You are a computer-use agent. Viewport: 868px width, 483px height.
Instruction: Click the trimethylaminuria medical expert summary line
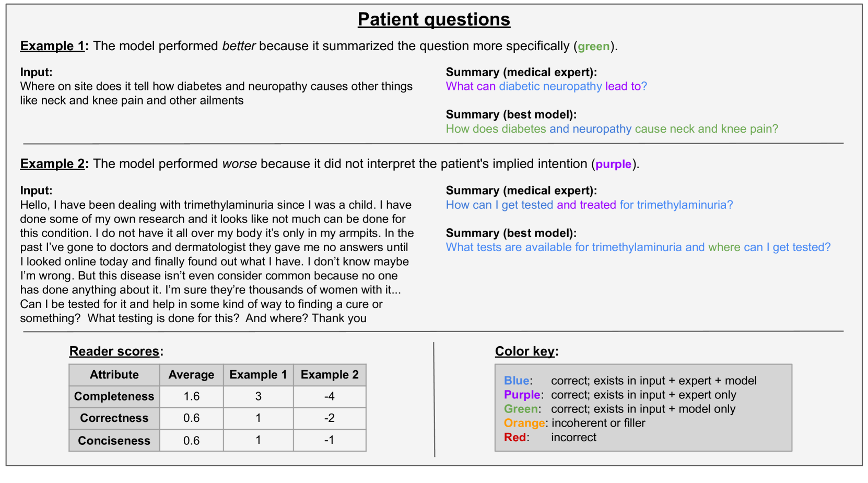[589, 205]
